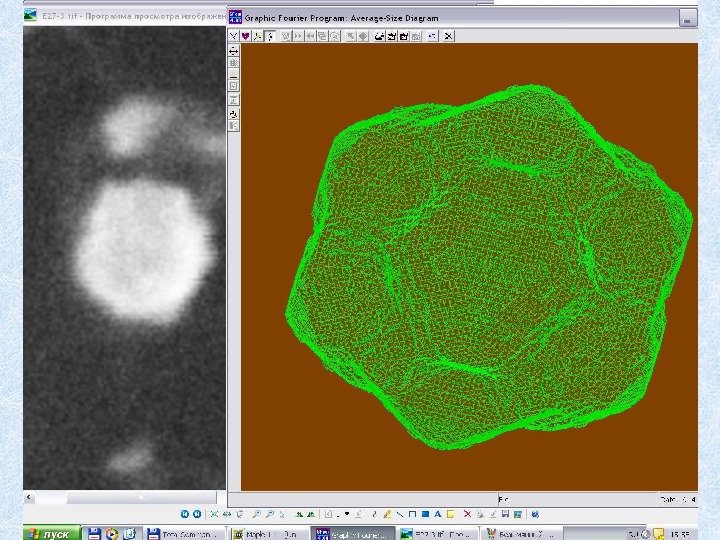Click the text annotation A tool
The height and width of the screenshot is (540, 720).
click(438, 514)
